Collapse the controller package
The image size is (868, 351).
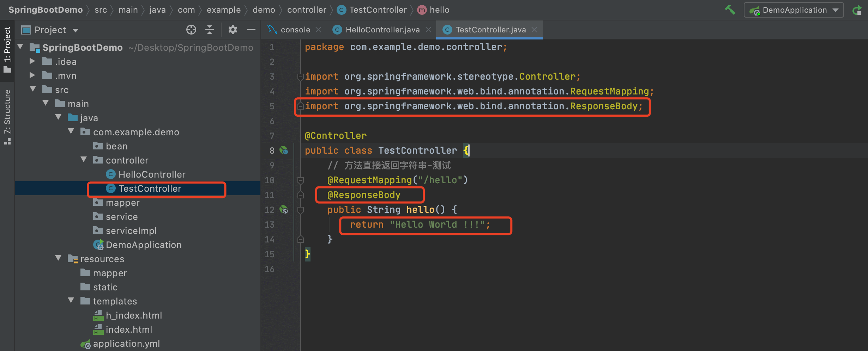(x=84, y=160)
